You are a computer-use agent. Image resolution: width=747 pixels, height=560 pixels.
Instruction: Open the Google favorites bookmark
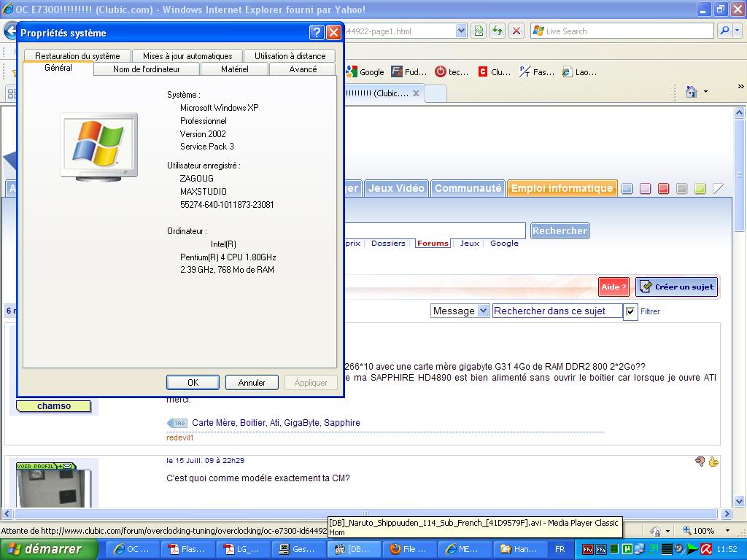pos(365,71)
